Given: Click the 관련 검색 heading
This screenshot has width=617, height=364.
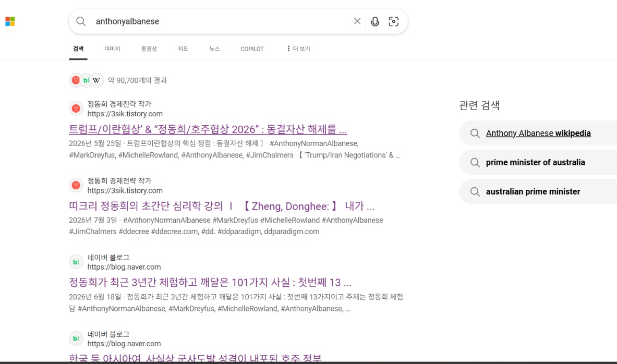Looking at the screenshot, I should (479, 105).
